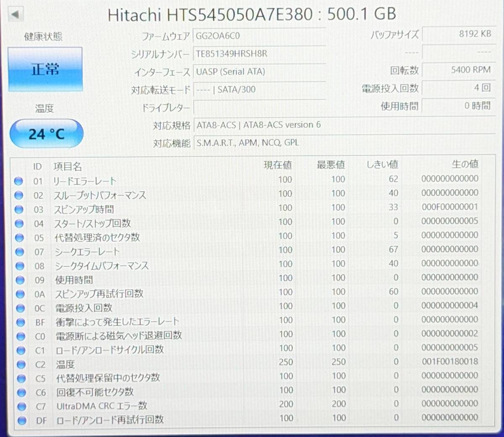This screenshot has width=504, height=437.
Task: Click the attribute name ロード/アンロード再試行回数
Action: tap(110, 420)
